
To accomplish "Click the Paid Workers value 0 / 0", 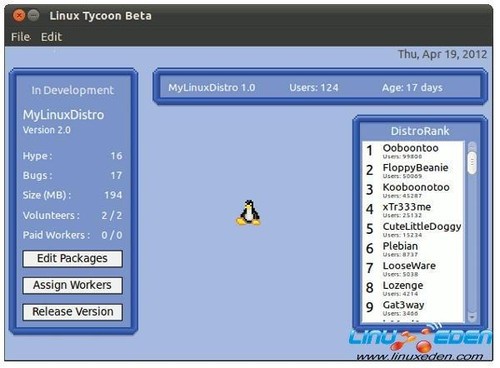I will coord(112,235).
